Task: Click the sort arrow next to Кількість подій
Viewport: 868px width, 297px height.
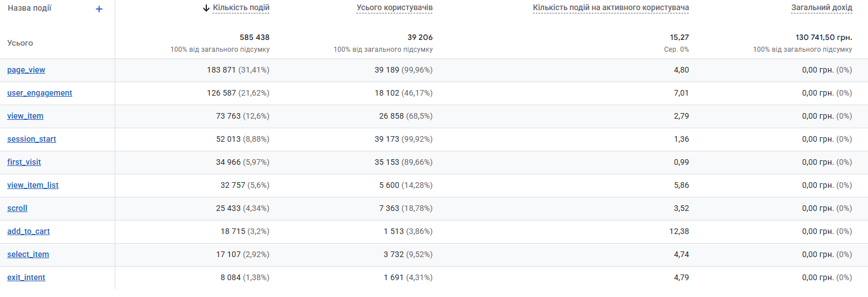Action: (x=206, y=8)
